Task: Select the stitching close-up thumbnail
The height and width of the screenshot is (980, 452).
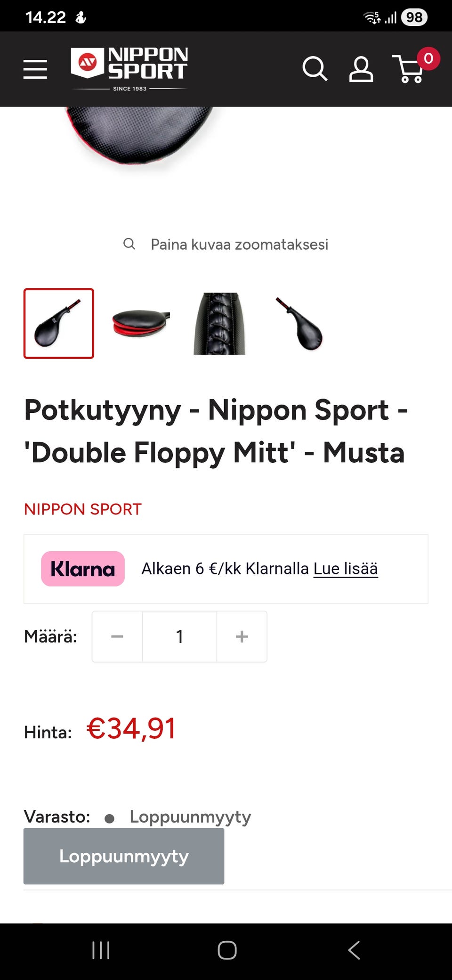Action: point(219,323)
